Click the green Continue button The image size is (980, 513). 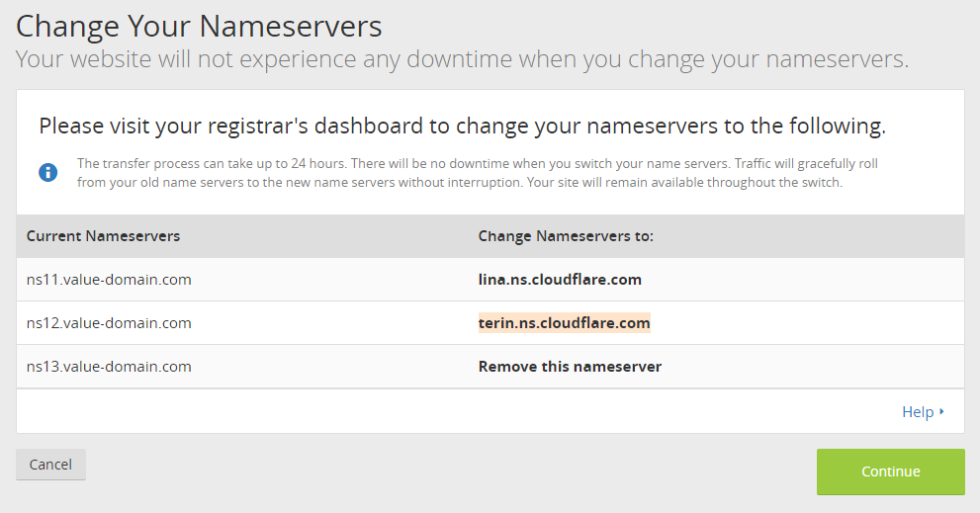click(891, 471)
